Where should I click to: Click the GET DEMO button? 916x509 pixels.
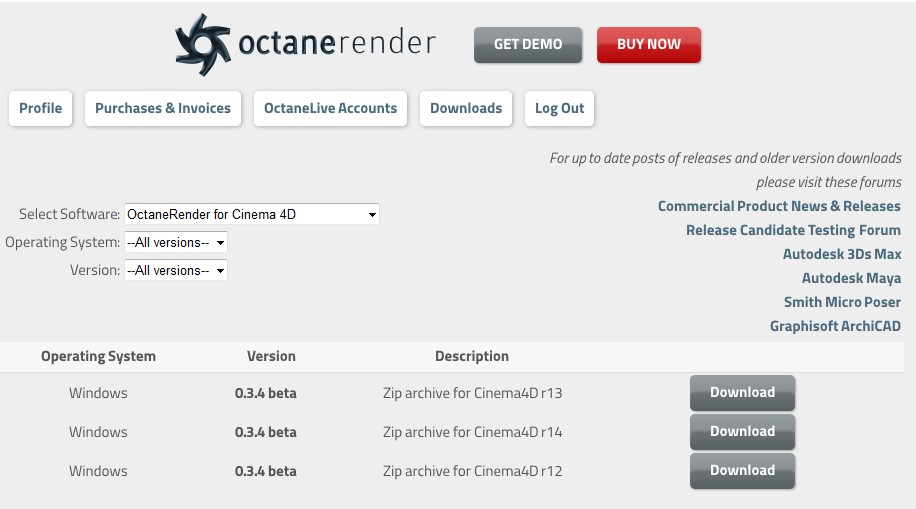[528, 44]
